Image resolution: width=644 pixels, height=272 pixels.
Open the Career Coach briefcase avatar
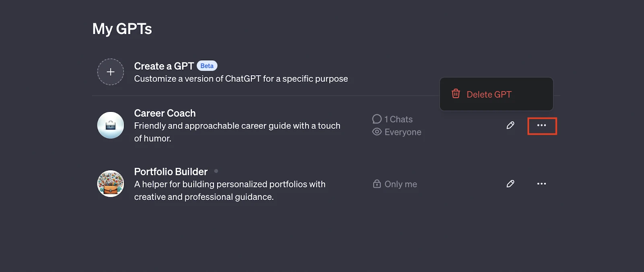(x=110, y=125)
